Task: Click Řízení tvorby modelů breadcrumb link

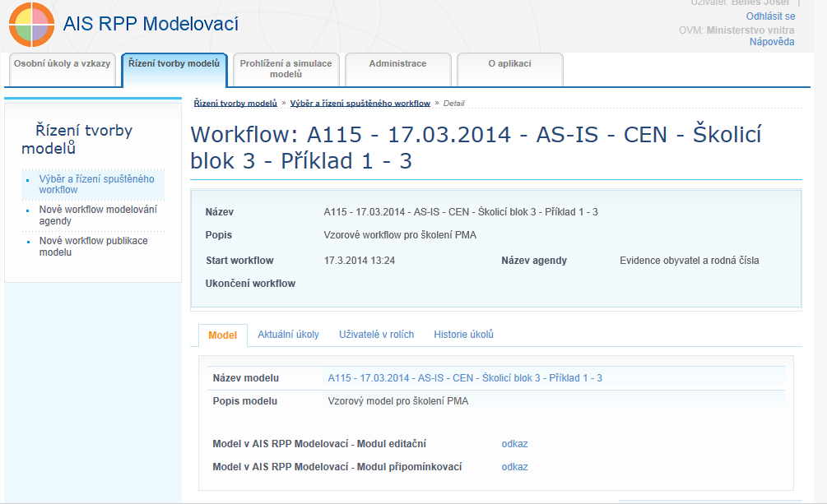Action: 235,104
